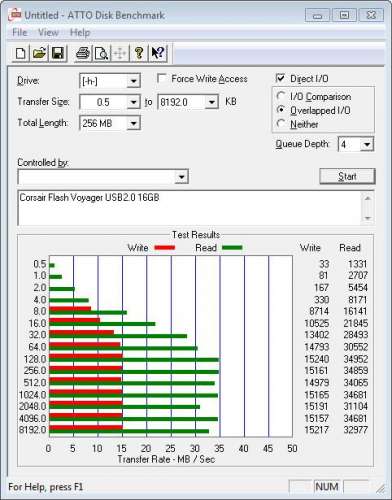Screen dimensions: 392x500
Task: Open the 8192.0 transfer size end dropdown
Action: tap(211, 102)
